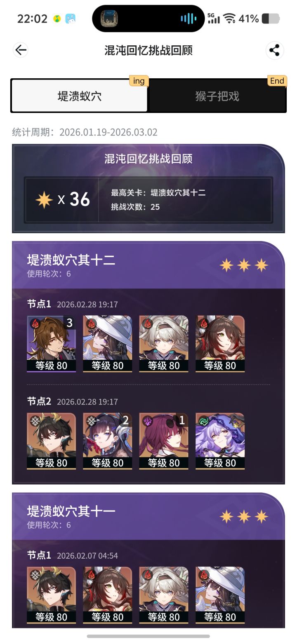Image resolution: width=297 pixels, height=644 pixels.
Task: Select the black-haired horned character in 节点2
Action: coord(52,441)
